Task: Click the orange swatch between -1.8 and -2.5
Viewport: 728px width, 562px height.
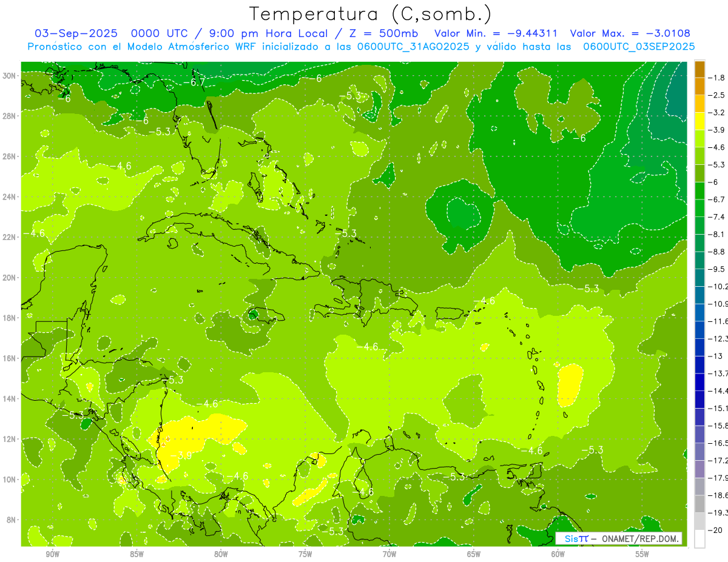Action: [x=699, y=87]
